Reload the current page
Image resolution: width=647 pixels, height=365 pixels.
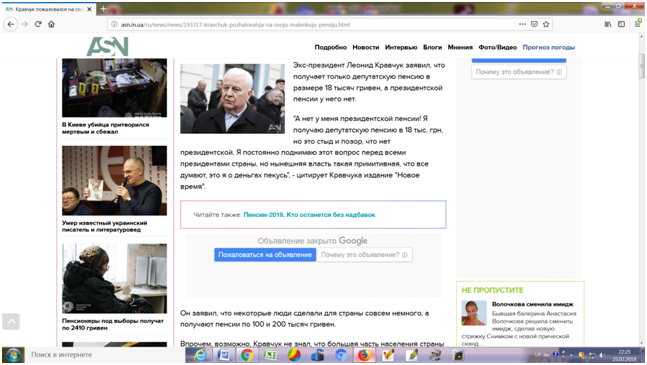(38, 24)
